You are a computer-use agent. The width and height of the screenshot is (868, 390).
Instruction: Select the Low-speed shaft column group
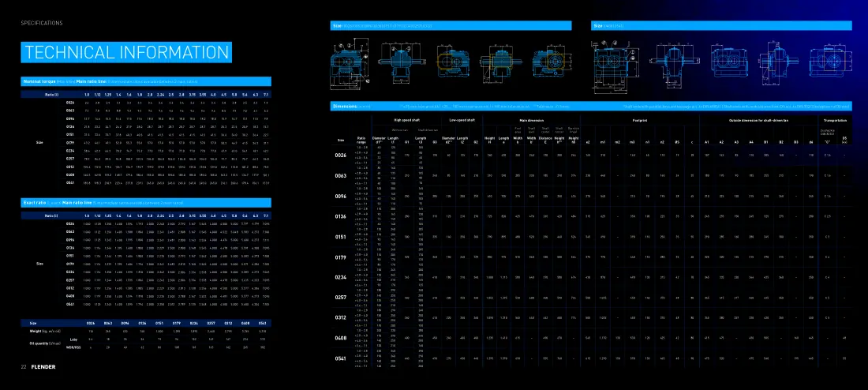tap(461, 120)
